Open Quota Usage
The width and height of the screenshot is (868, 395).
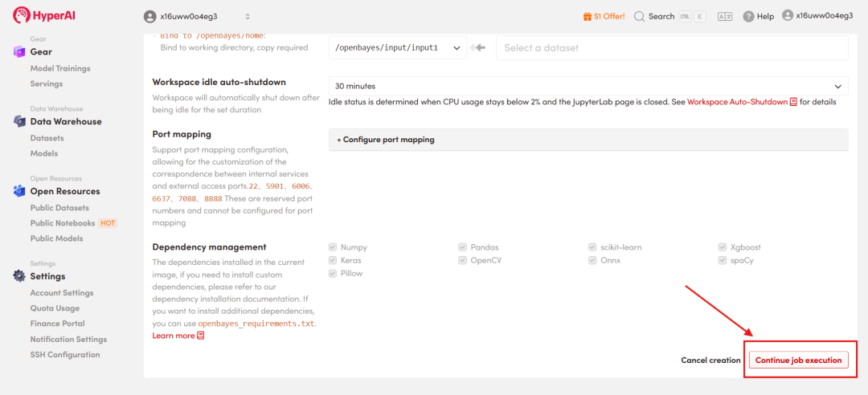pos(55,308)
